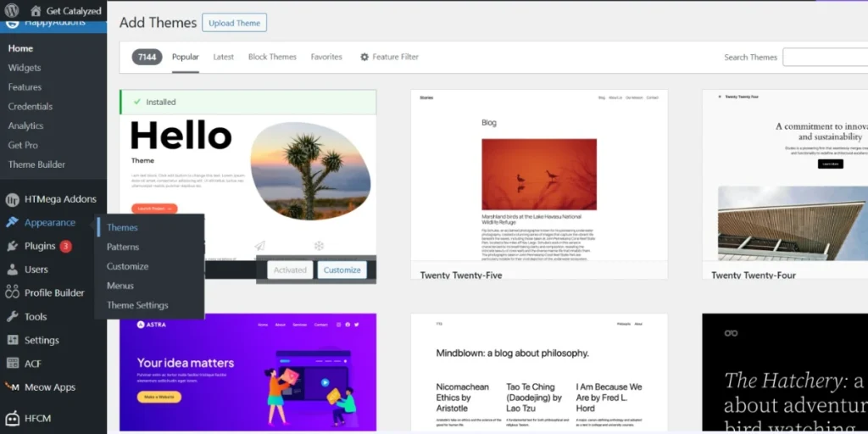Open the Meow Apps menu
Viewport: 868px width, 434px height.
point(50,387)
